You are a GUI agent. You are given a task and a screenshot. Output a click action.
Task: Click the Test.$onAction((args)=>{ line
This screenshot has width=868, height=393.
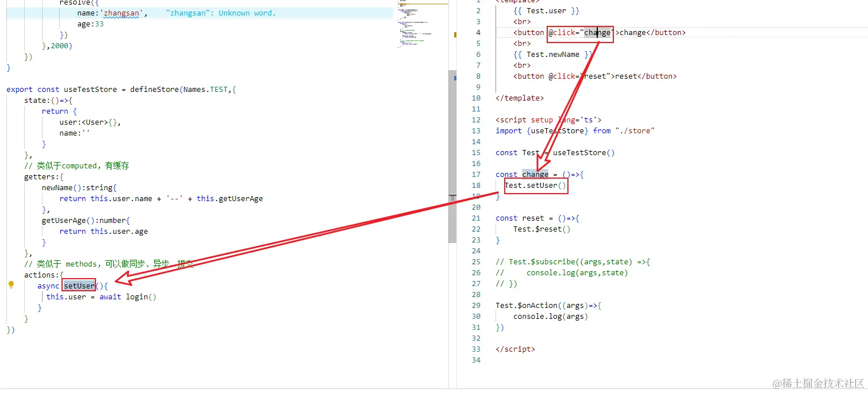(x=548, y=305)
